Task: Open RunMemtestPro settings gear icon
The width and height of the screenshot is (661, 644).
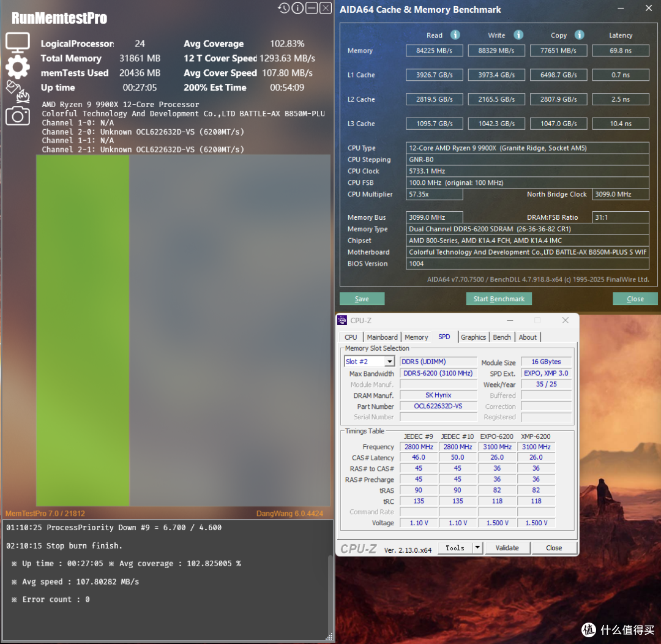Action: 18,67
